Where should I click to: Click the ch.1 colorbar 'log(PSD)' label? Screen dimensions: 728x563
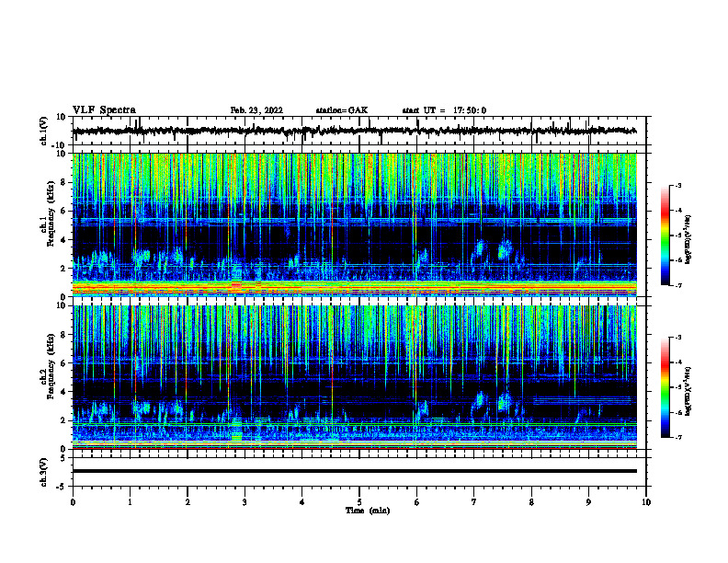tap(688, 239)
